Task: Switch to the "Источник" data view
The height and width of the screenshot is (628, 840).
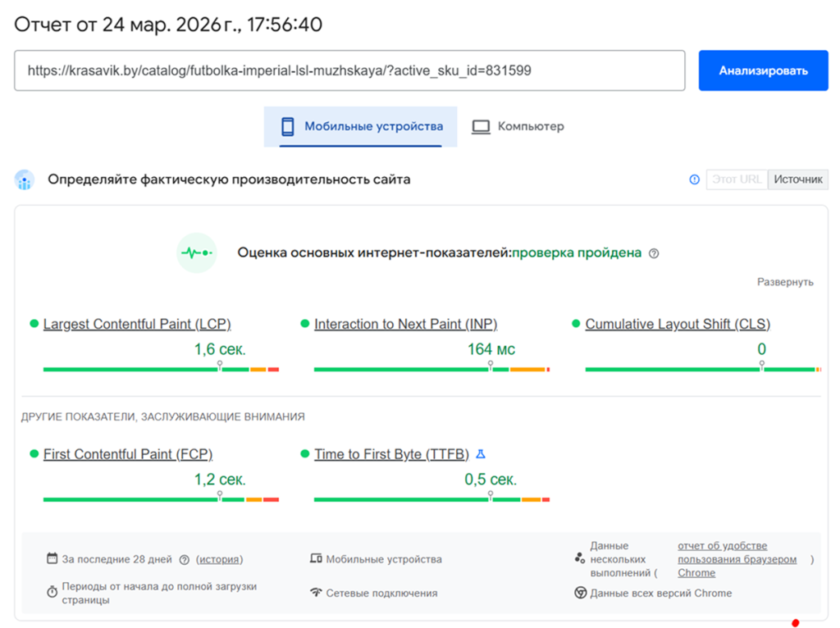Action: (797, 179)
